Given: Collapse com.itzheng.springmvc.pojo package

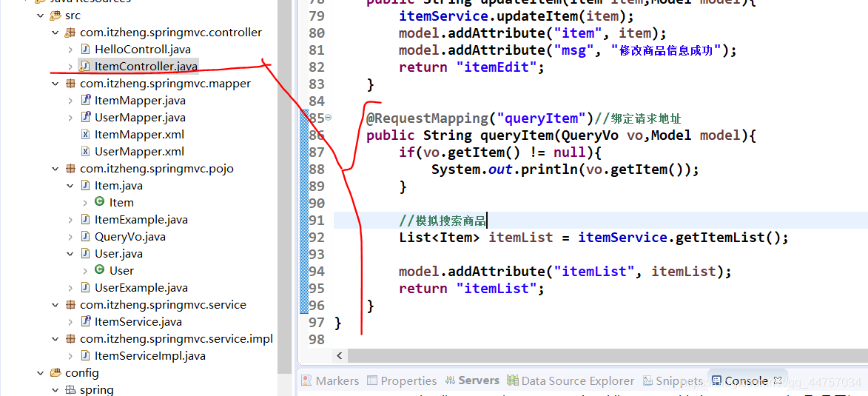Looking at the screenshot, I should (55, 168).
